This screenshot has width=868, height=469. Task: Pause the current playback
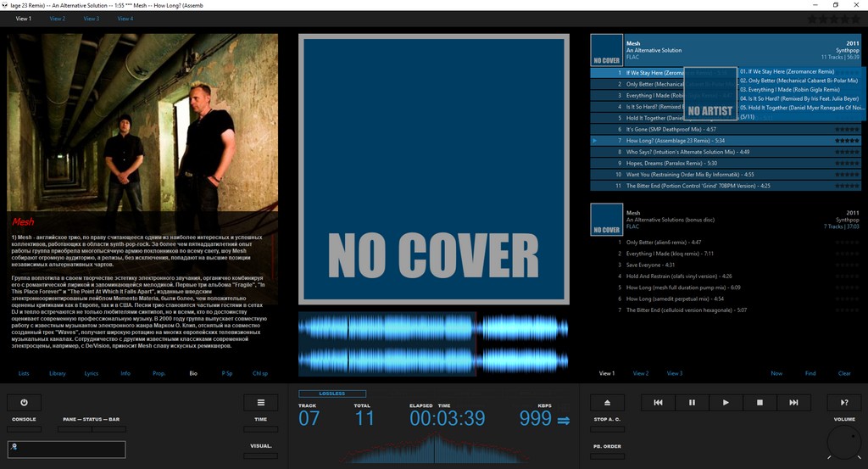click(x=692, y=403)
